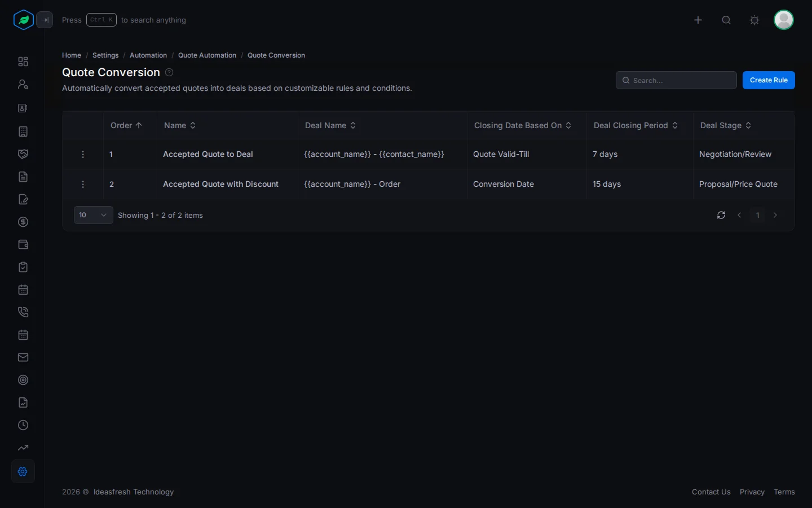Open the trending arrow analytics icon
Screen dimensions: 812x508
point(23,448)
